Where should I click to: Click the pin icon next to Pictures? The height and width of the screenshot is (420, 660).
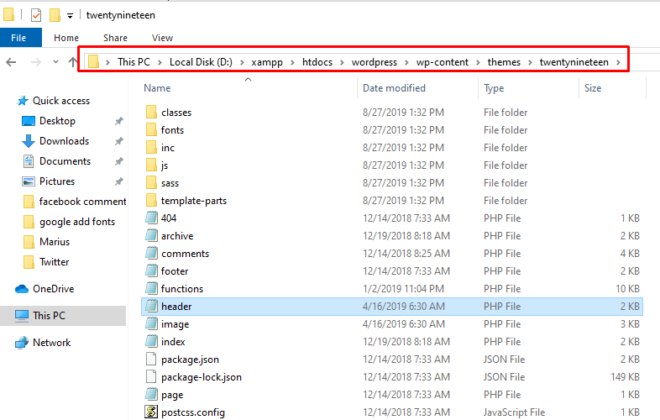click(119, 181)
